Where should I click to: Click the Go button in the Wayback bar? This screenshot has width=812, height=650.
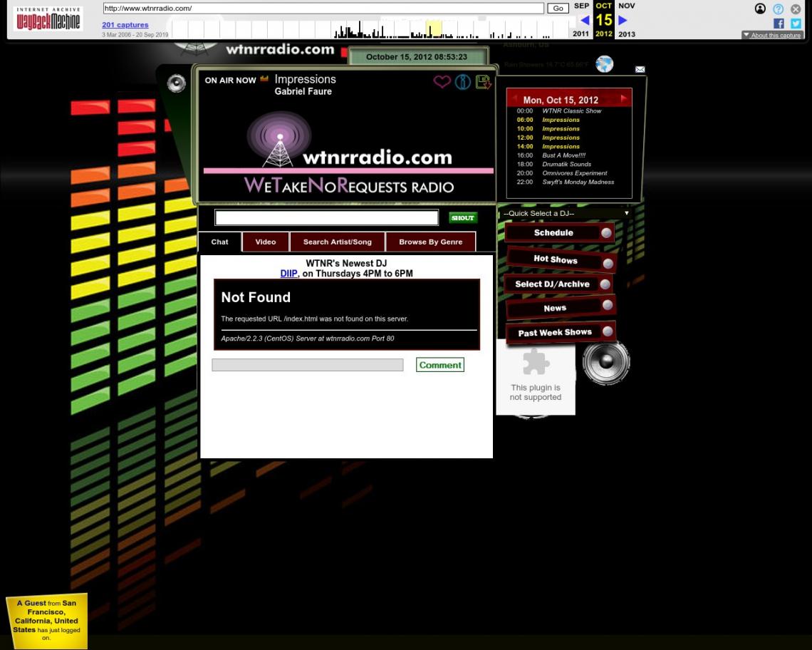click(x=558, y=9)
